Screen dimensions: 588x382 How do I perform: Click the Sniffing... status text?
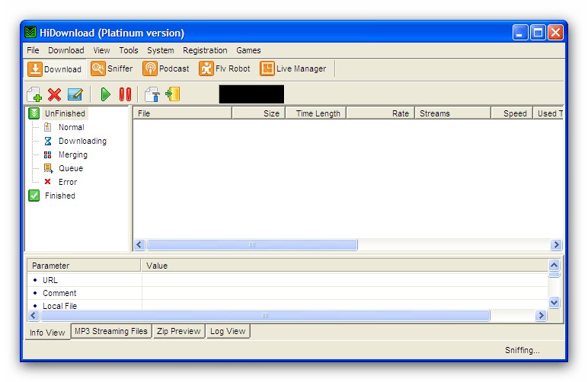pos(522,350)
